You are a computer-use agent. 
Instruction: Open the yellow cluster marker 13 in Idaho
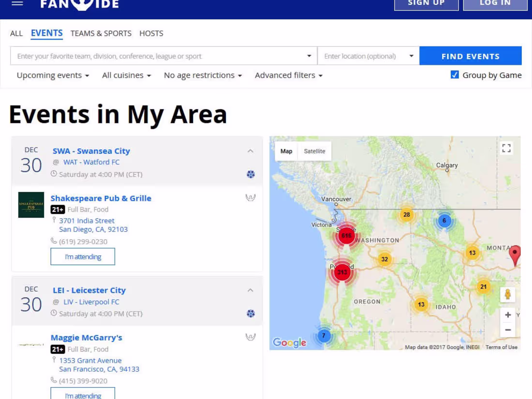click(x=421, y=304)
